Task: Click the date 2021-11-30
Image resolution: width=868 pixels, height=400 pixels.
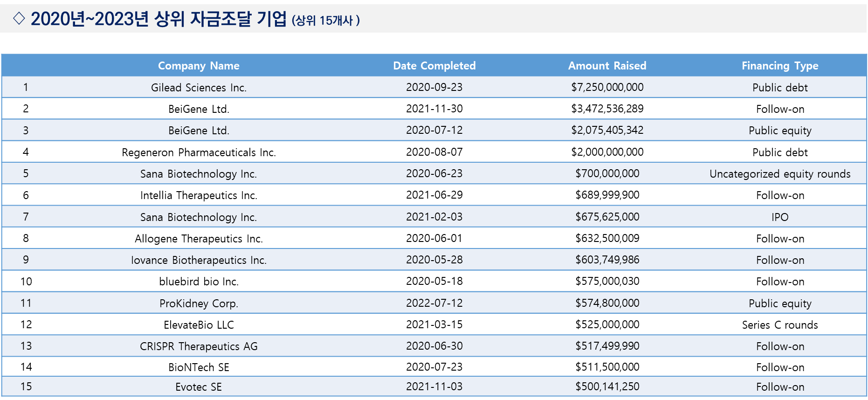Action: tap(434, 109)
